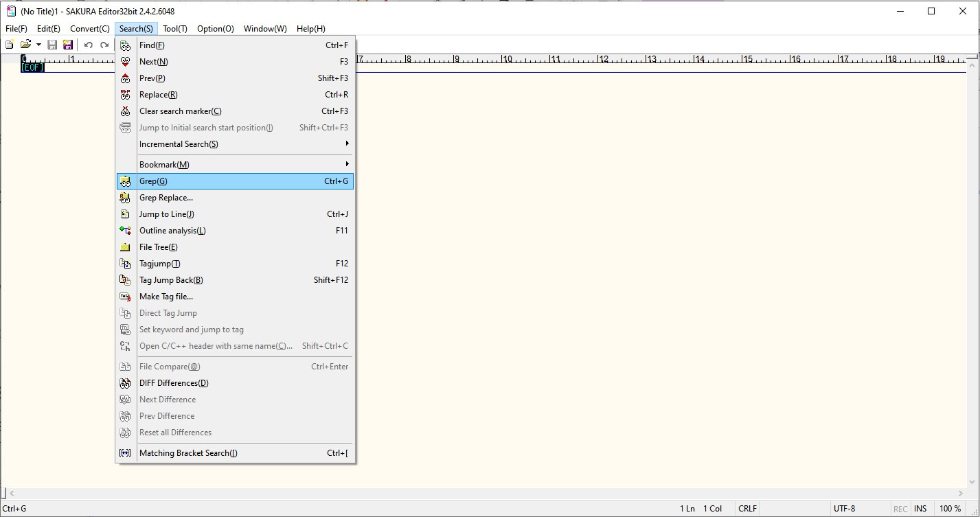Choose Jump to Line menu entry
This screenshot has height=517, width=980.
pyautogui.click(x=166, y=214)
